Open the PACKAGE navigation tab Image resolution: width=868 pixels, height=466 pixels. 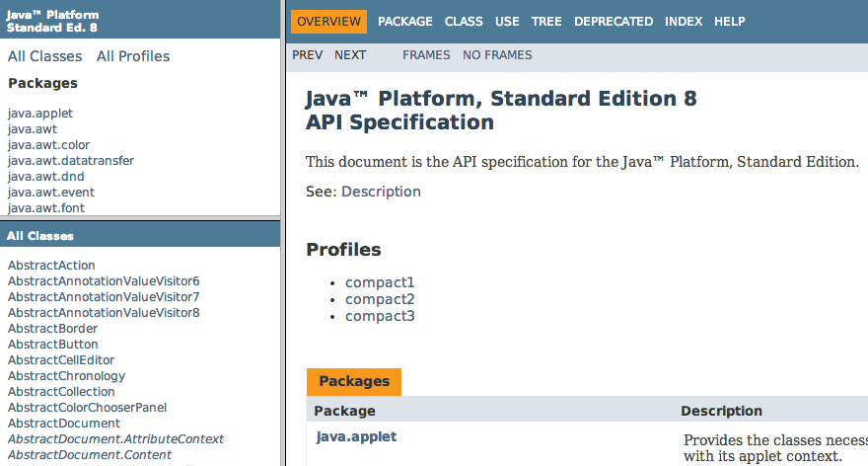(405, 21)
